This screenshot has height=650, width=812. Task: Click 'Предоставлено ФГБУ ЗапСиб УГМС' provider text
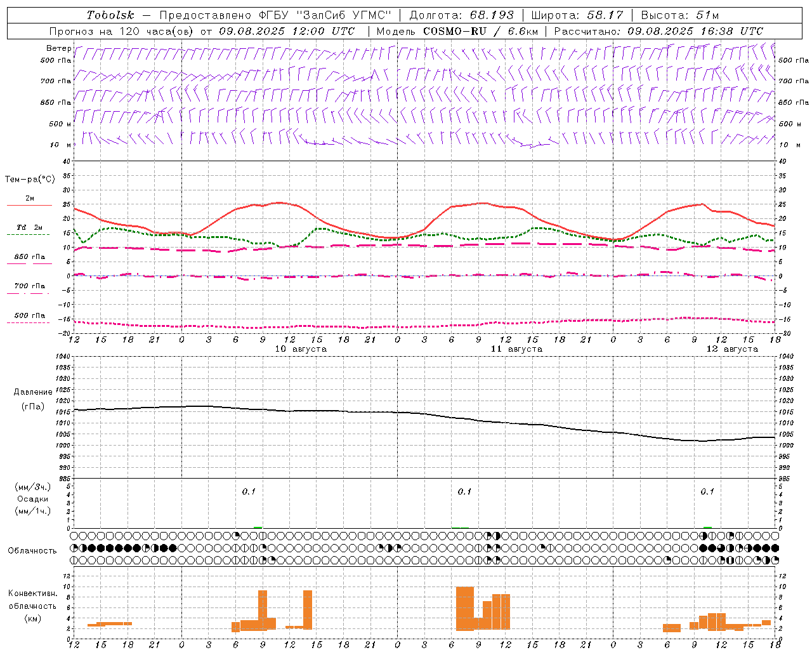coord(275,15)
